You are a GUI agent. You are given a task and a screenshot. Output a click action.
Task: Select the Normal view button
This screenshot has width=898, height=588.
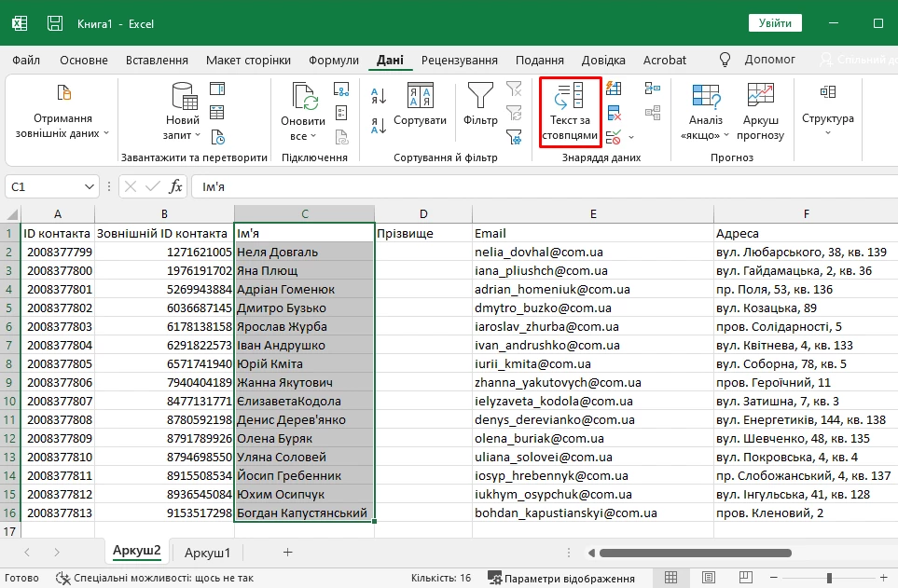click(670, 578)
